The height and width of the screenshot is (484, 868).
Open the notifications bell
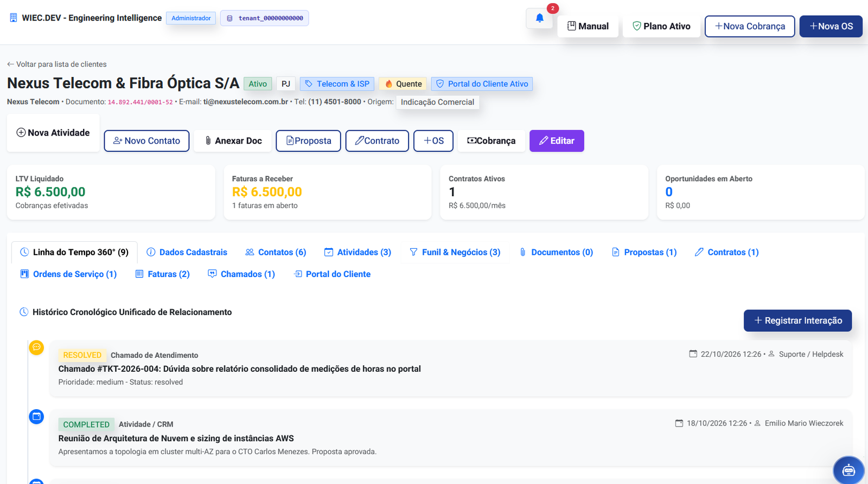[539, 18]
